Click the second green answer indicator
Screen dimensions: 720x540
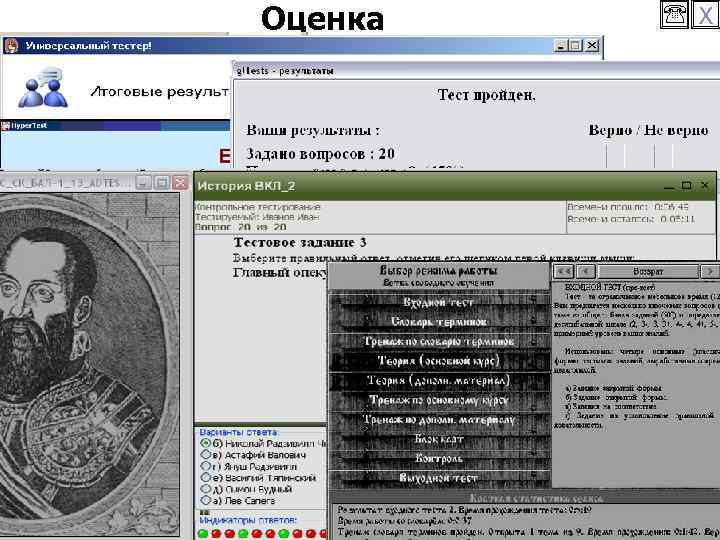pyautogui.click(x=243, y=534)
